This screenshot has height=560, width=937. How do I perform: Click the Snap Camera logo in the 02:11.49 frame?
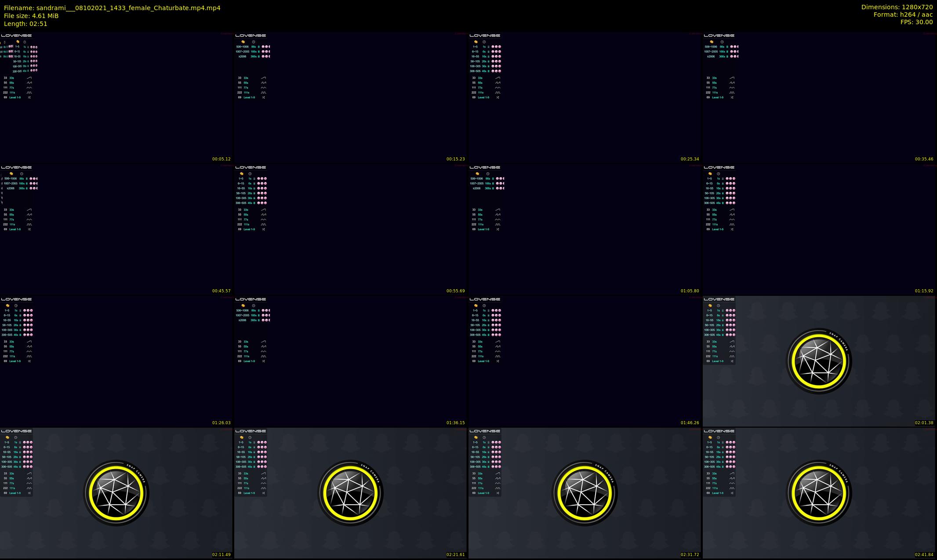point(116,493)
